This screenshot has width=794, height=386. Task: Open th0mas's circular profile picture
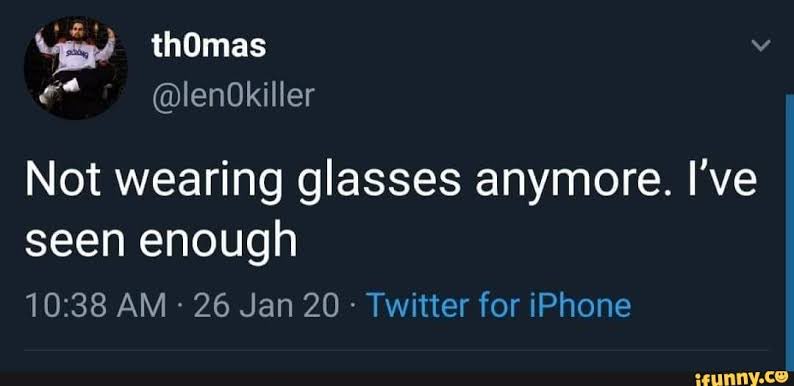pos(76,68)
